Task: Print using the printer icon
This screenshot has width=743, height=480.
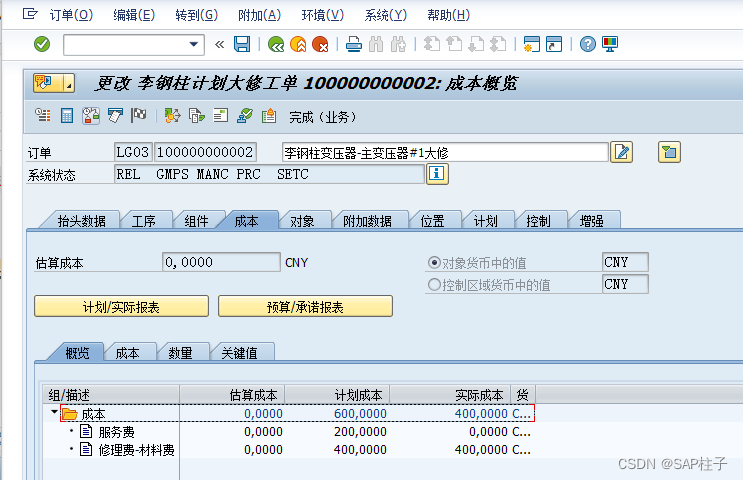Action: [x=353, y=45]
